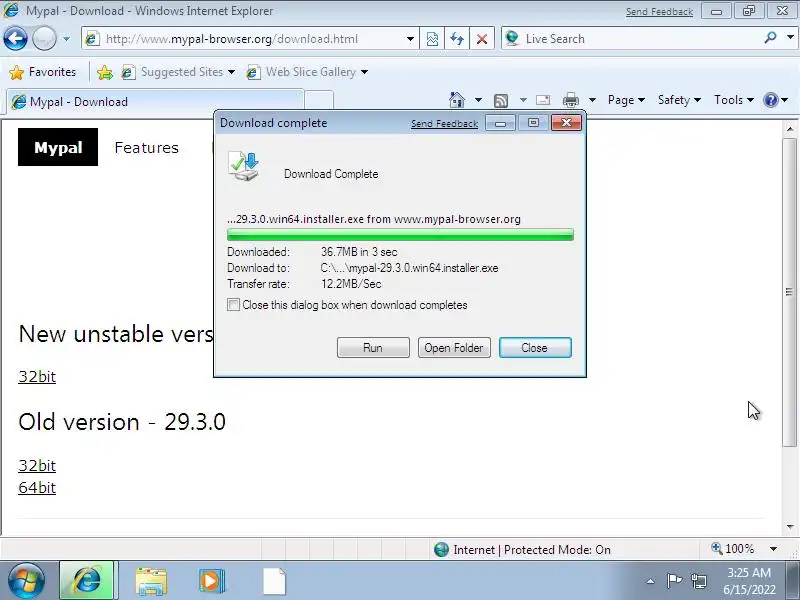
Task: Minimize the Download complete dialog
Action: (x=501, y=123)
